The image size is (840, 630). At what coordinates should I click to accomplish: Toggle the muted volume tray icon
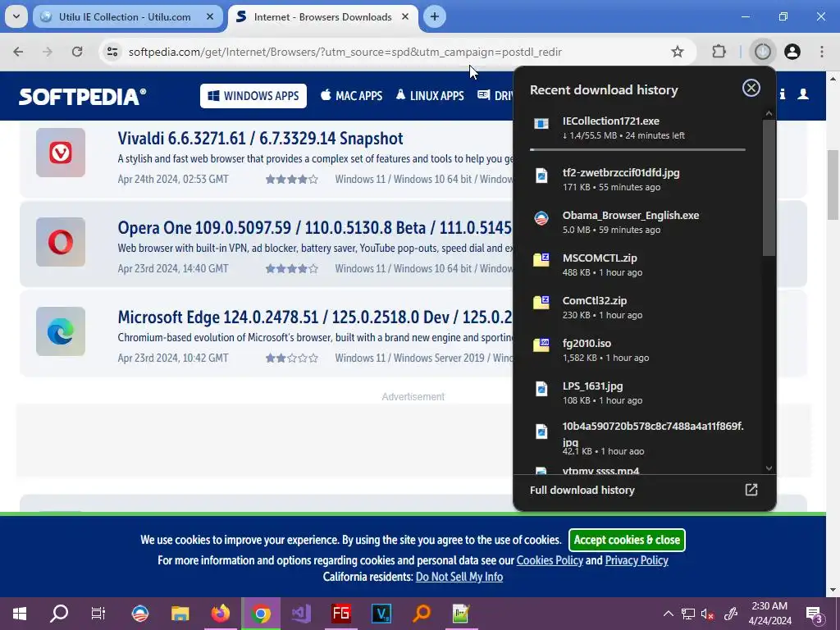pyautogui.click(x=708, y=614)
